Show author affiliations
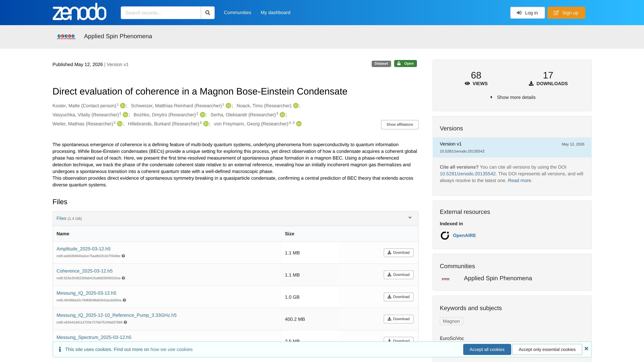The width and height of the screenshot is (644, 362). [399, 124]
